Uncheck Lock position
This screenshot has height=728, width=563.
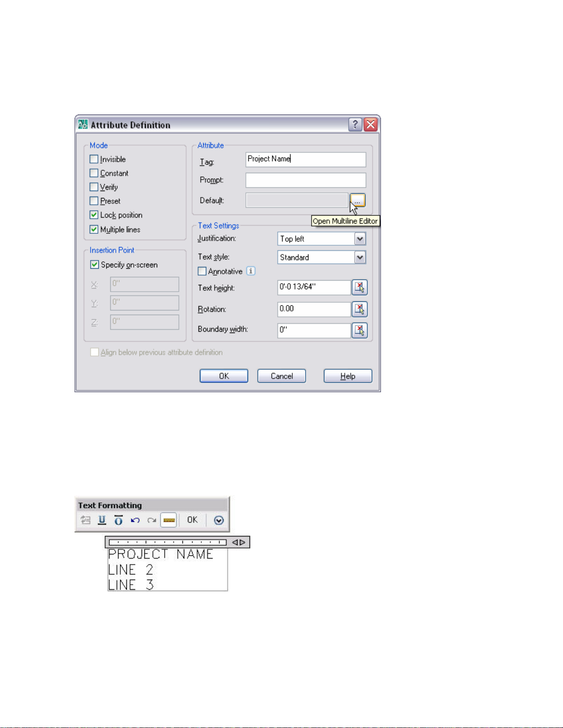pos(94,214)
